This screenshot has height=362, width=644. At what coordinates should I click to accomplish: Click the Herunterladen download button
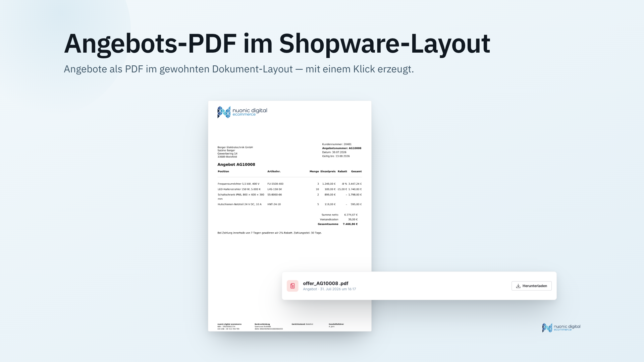click(531, 286)
